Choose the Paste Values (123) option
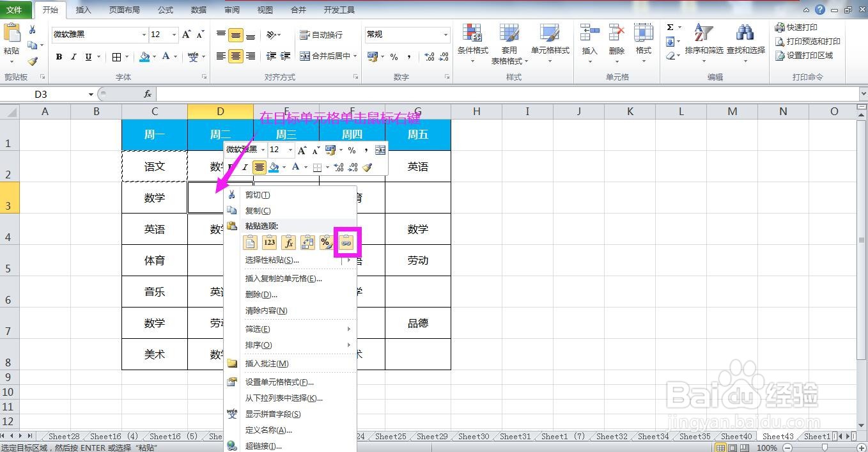 pyautogui.click(x=269, y=242)
